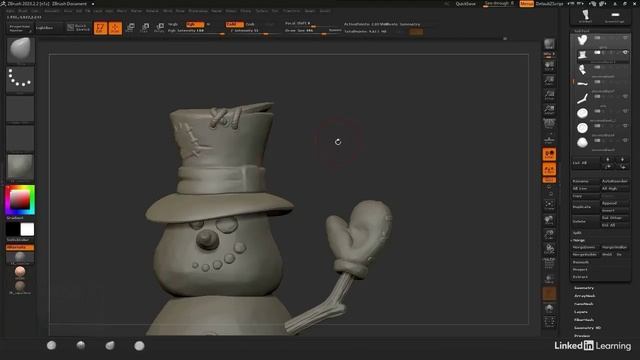Toggle visibility of the branch arm subtool
Viewport: 640px width, 360px height.
[625, 96]
